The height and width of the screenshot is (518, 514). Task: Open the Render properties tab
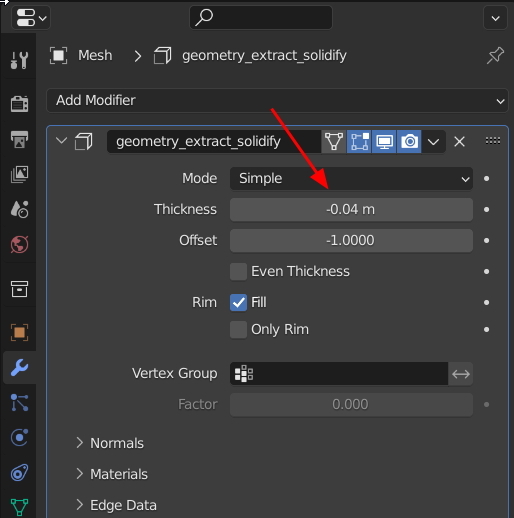tap(19, 103)
